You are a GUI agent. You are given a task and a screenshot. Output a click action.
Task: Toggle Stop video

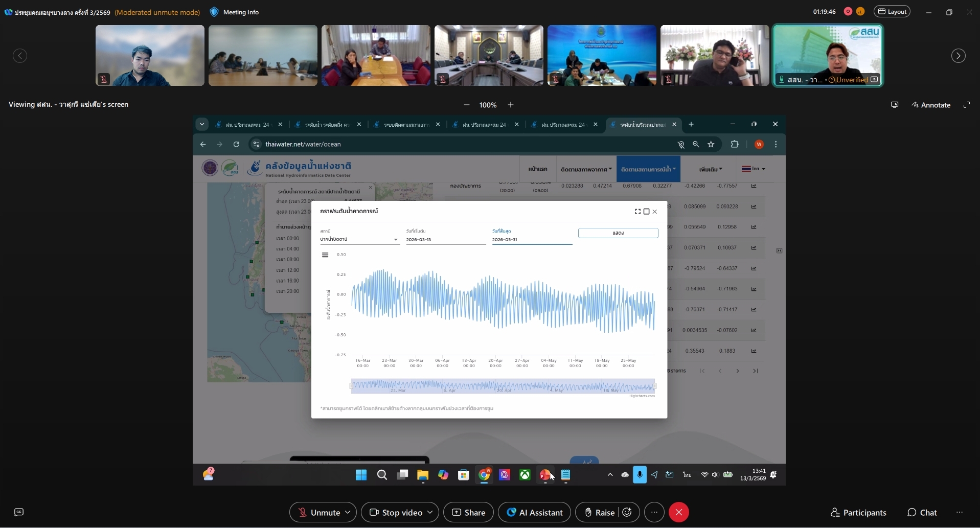point(396,512)
